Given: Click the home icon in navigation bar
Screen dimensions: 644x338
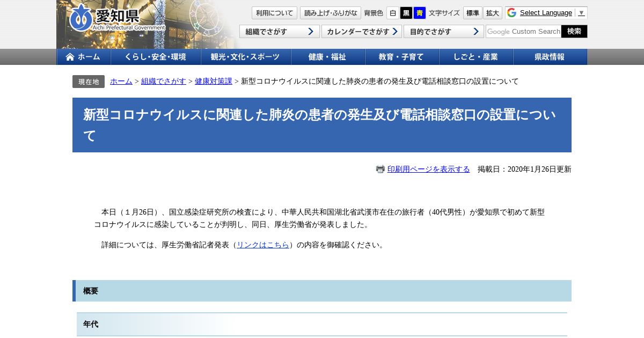Looking at the screenshot, I should [x=70, y=57].
